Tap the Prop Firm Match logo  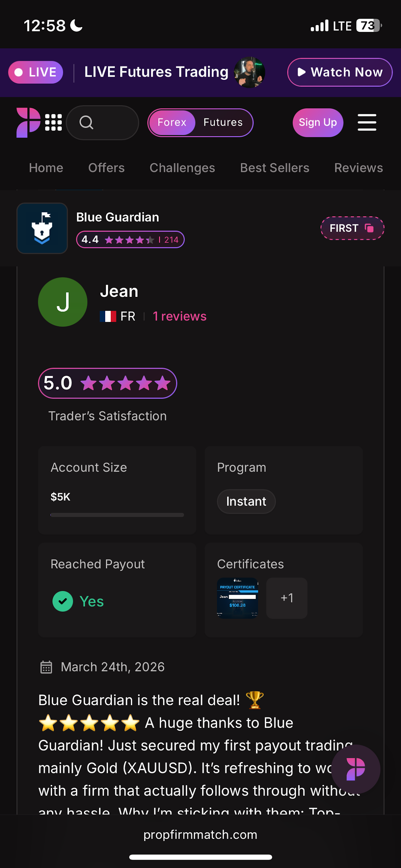(x=28, y=123)
